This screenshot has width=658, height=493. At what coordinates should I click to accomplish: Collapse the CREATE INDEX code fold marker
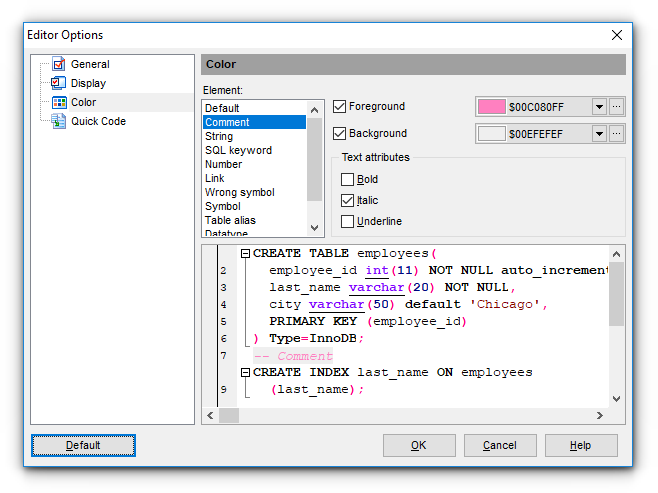pos(246,372)
